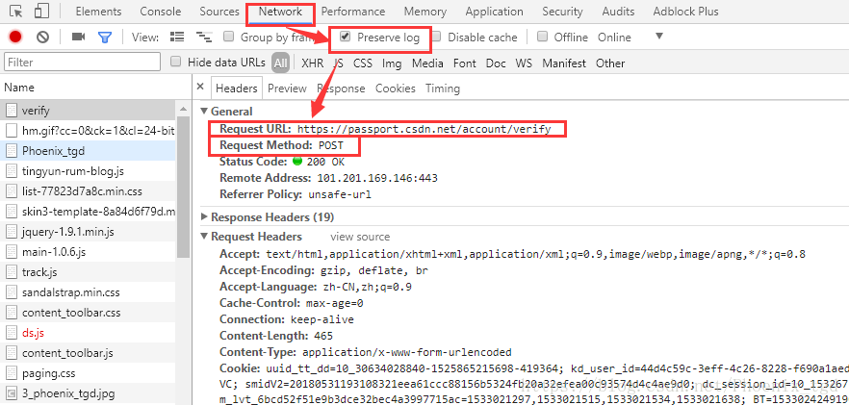The image size is (849, 405).
Task: Switch to large request rows view icon
Action: click(177, 37)
